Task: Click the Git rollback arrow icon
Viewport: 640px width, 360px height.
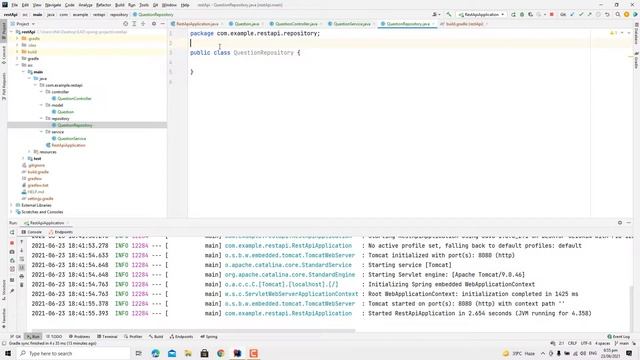Action: tap(607, 15)
